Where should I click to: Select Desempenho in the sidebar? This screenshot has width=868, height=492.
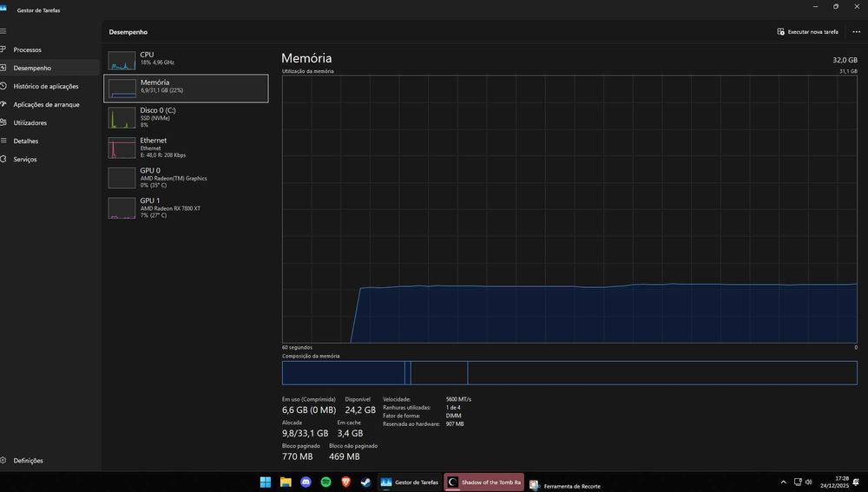[x=49, y=68]
